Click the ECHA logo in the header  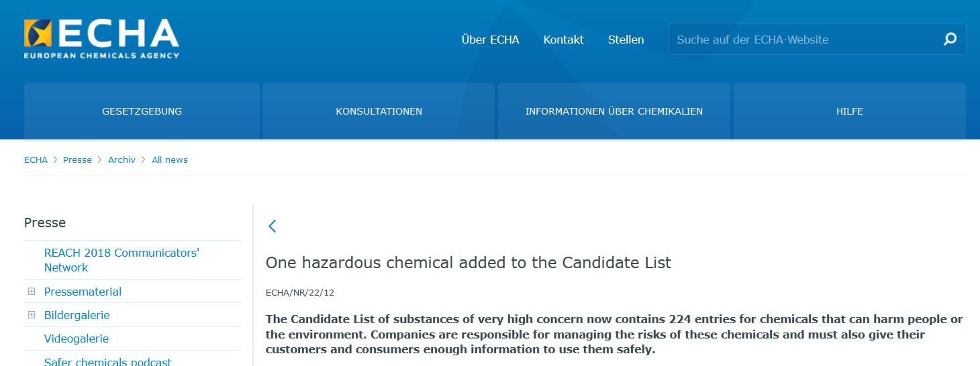tap(101, 38)
